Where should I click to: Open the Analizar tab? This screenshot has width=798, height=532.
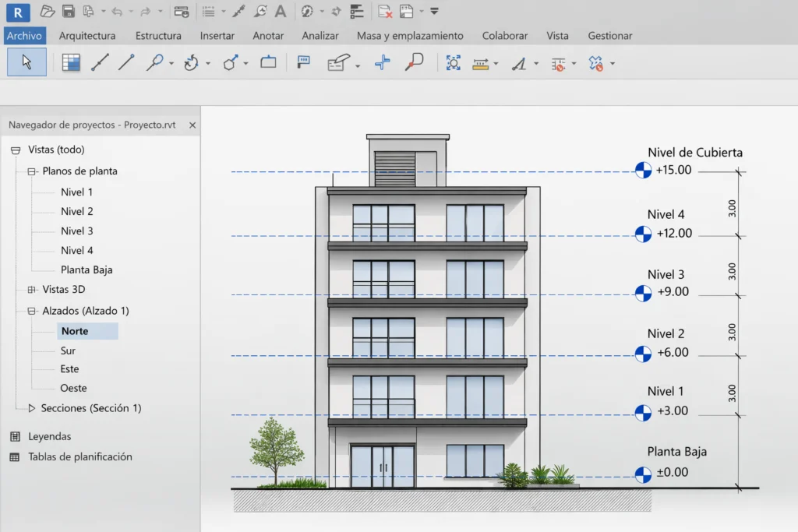point(320,35)
